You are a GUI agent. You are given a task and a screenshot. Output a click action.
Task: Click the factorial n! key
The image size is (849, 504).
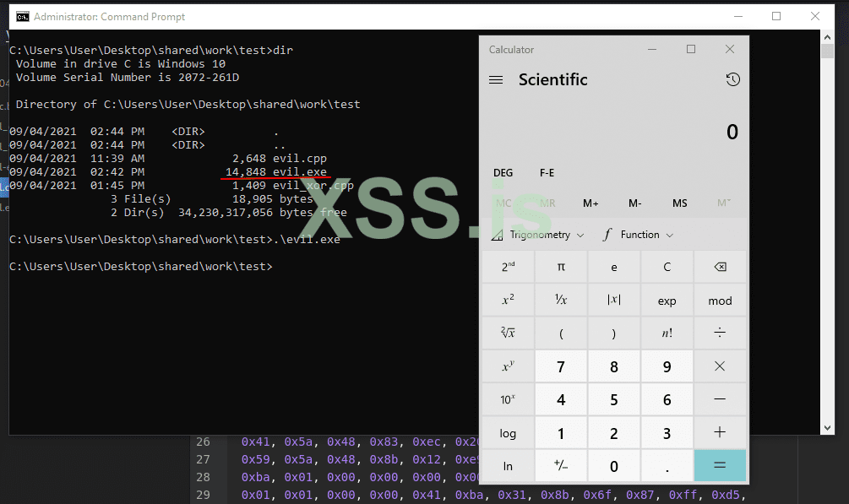[667, 333]
